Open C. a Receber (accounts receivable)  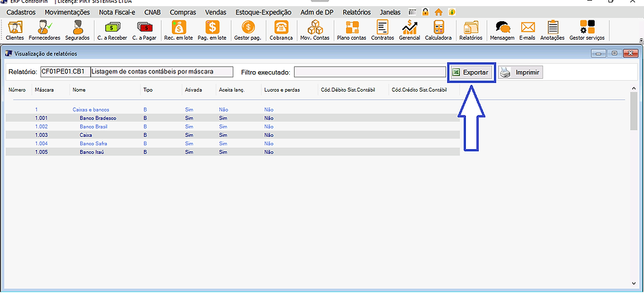(x=112, y=31)
